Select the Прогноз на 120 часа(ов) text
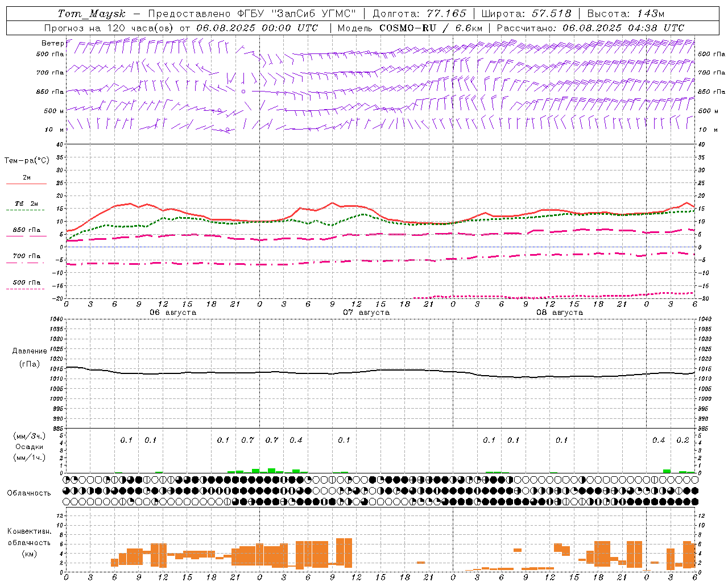 click(x=109, y=28)
